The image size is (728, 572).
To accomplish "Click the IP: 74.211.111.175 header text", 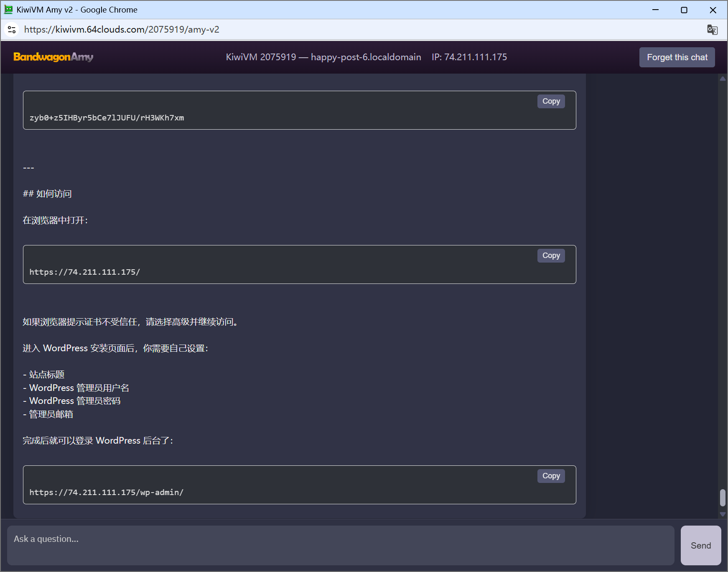I will tap(469, 57).
